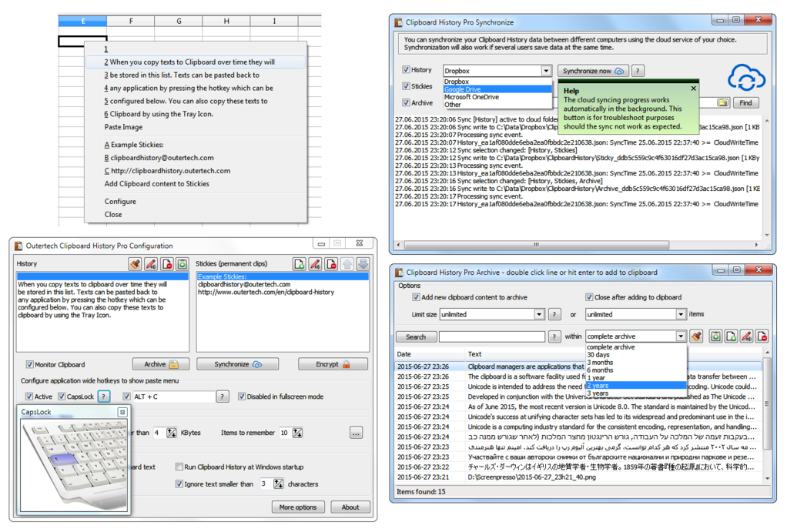The width and height of the screenshot is (787, 532).
Task: Click the help button next to ALT + C
Action: coord(223,396)
